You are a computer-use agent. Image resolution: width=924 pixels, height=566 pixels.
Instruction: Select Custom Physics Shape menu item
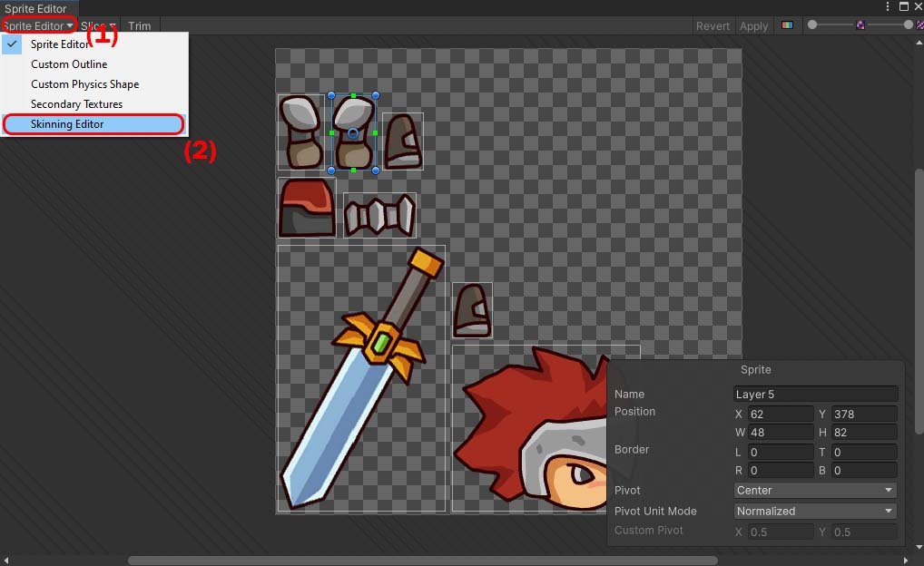[x=84, y=84]
